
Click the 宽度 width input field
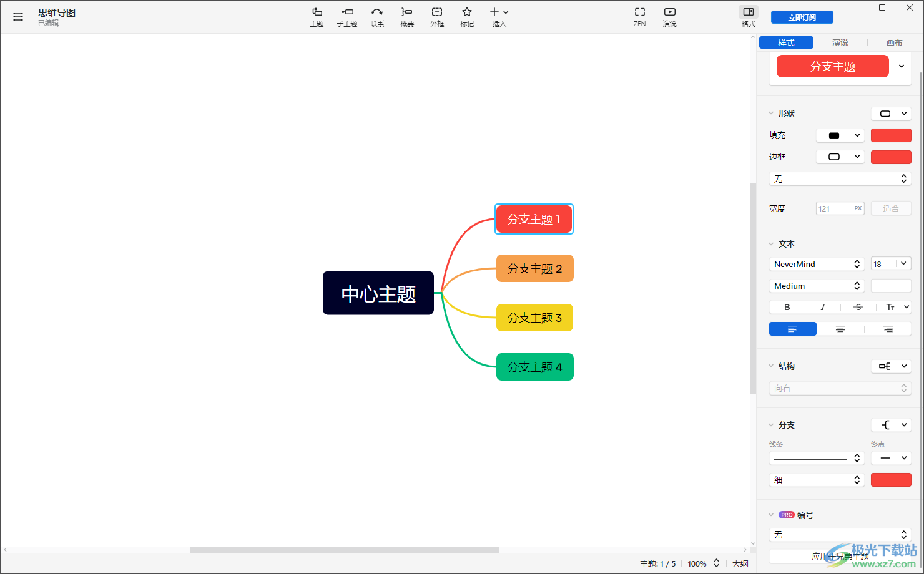click(x=840, y=208)
